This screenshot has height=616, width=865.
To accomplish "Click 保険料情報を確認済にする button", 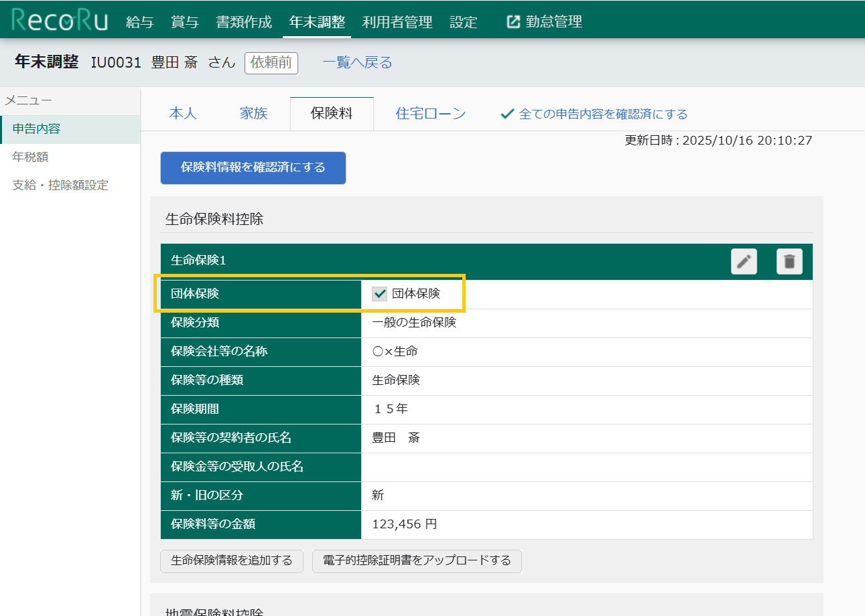I will click(x=253, y=167).
